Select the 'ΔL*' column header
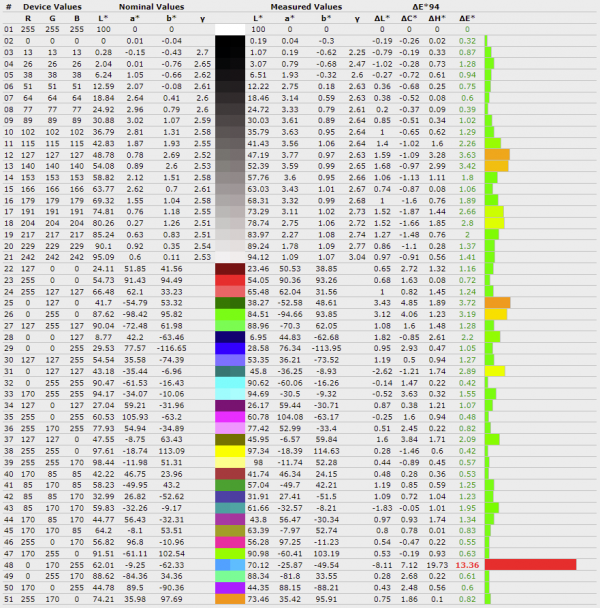This screenshot has width=600, height=608. click(382, 18)
